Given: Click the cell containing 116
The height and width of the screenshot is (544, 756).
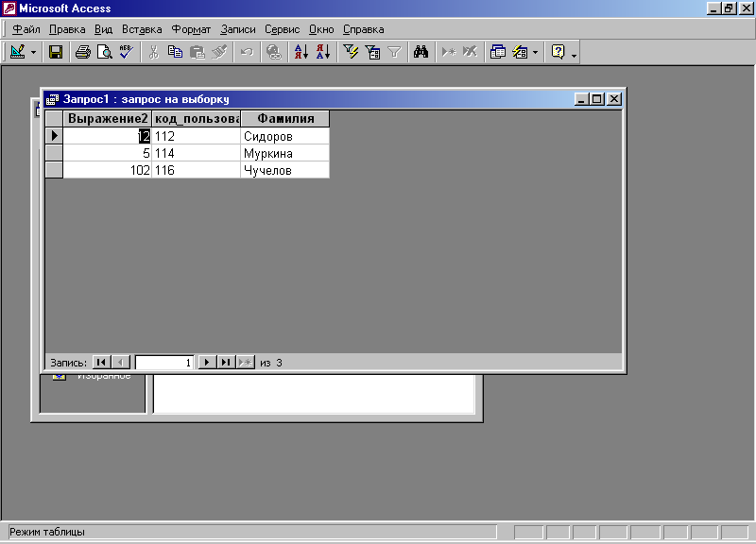Looking at the screenshot, I should pos(197,170).
